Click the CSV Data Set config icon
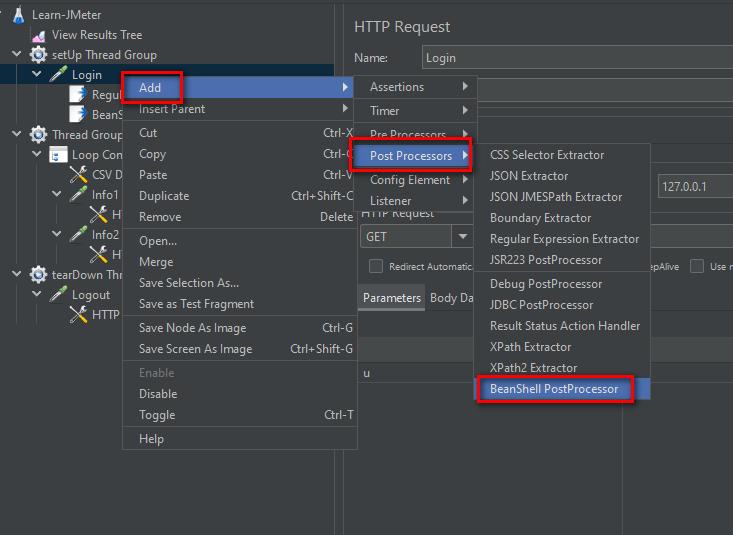Image resolution: width=733 pixels, height=535 pixels. click(78, 174)
